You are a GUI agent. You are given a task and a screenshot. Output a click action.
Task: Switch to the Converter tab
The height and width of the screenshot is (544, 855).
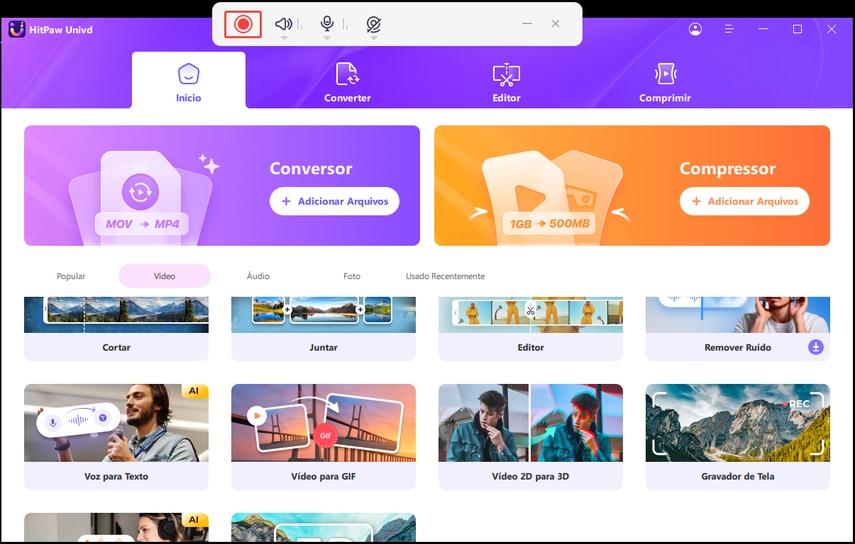point(347,82)
